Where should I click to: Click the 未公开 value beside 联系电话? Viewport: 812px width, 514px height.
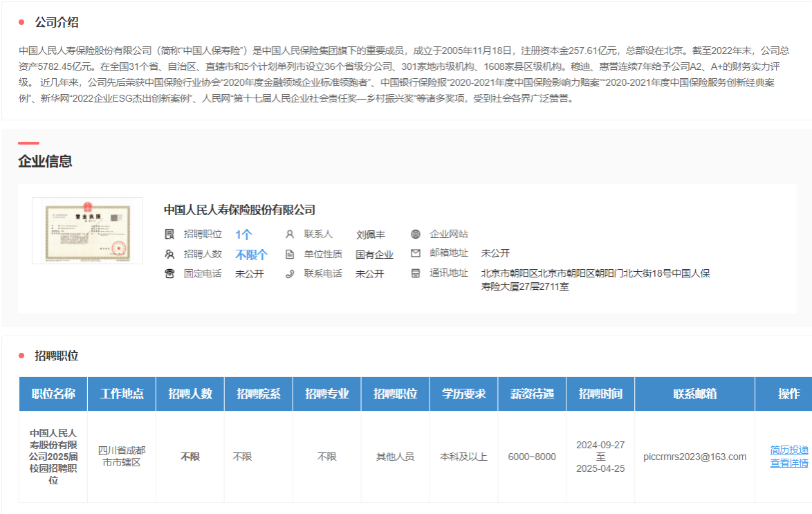pos(370,274)
